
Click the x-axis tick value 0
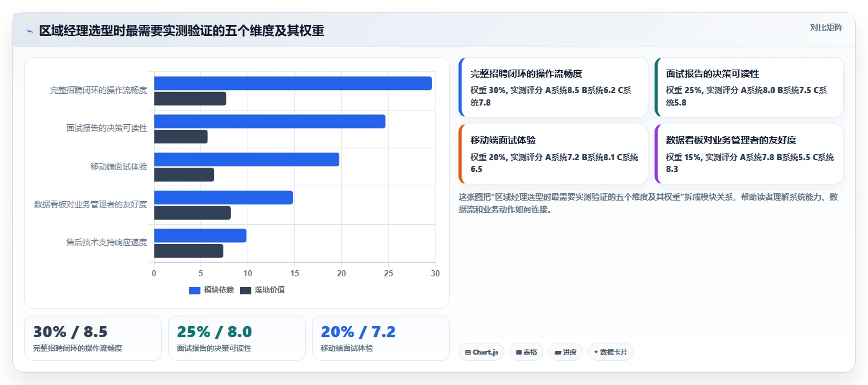coord(154,273)
